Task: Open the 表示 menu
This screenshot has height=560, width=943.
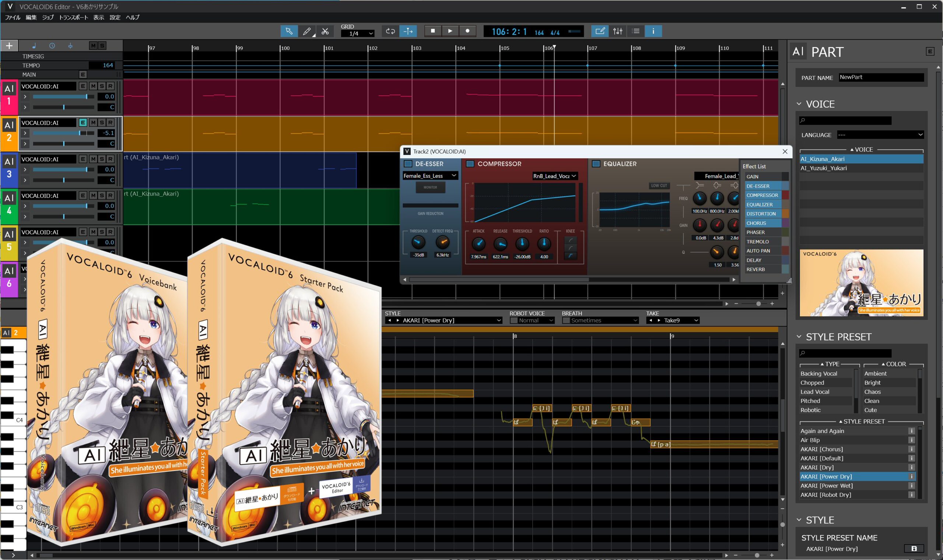Action: tap(98, 17)
